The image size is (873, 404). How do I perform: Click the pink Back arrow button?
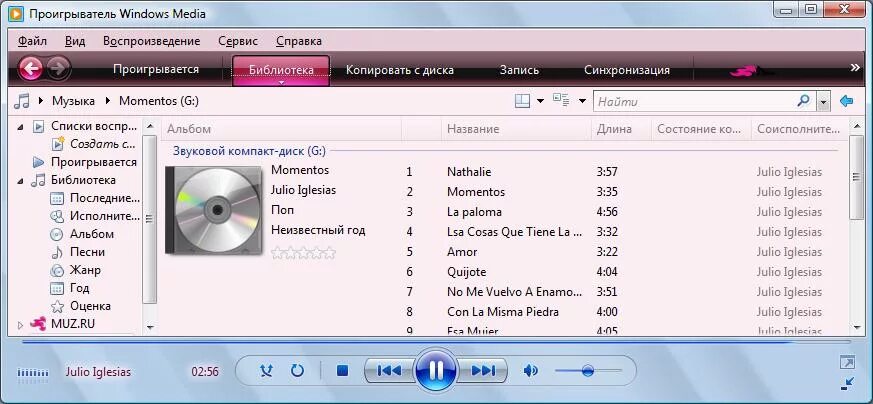coord(30,69)
